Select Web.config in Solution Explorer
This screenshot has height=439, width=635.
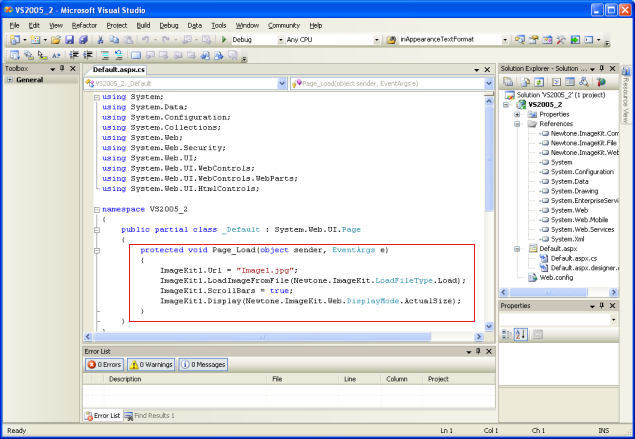point(556,277)
